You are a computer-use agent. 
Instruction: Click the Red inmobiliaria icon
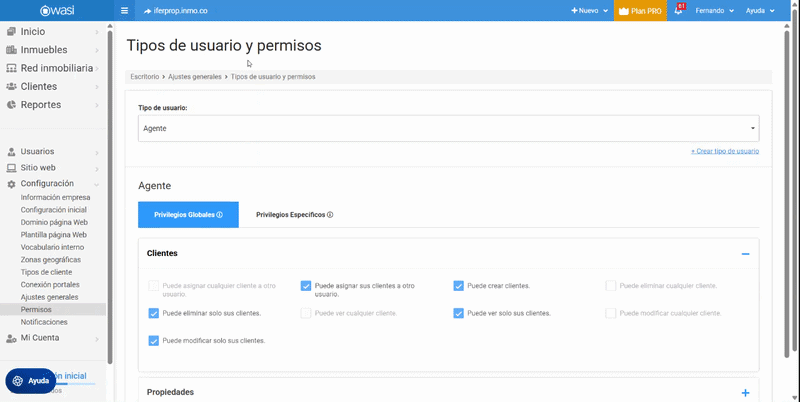tap(11, 68)
